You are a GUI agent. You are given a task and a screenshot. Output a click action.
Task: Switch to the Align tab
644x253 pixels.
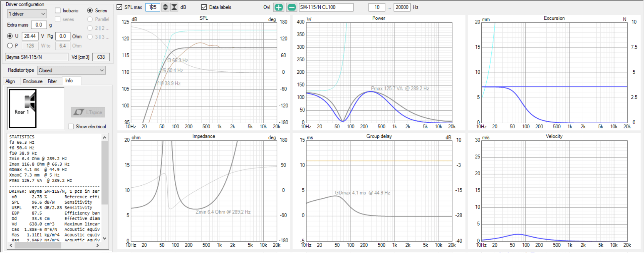pyautogui.click(x=10, y=81)
